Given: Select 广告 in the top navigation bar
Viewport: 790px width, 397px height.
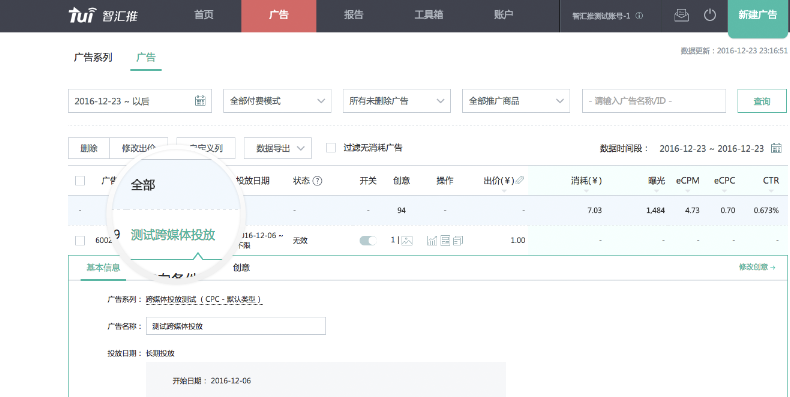Looking at the screenshot, I should pyautogui.click(x=279, y=15).
